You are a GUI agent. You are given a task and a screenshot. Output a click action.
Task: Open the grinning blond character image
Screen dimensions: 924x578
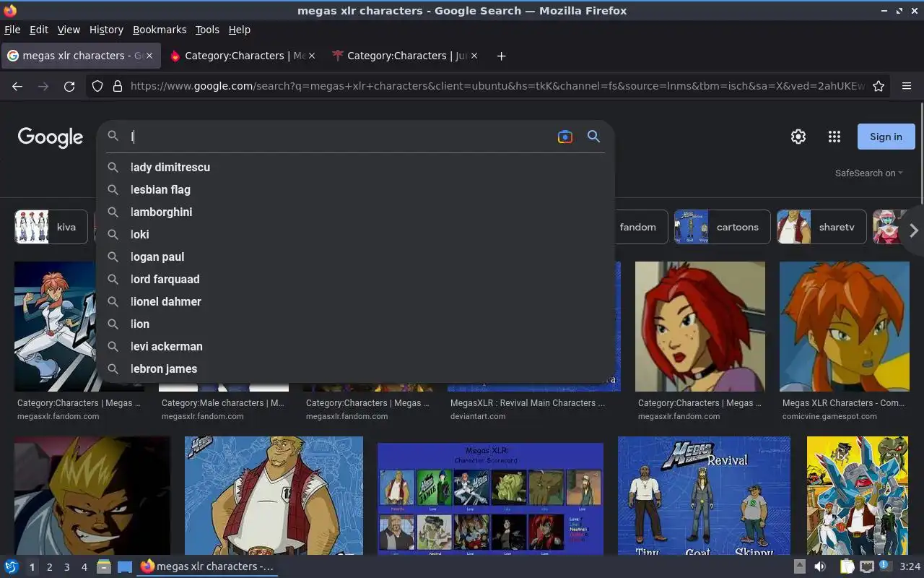coord(92,496)
